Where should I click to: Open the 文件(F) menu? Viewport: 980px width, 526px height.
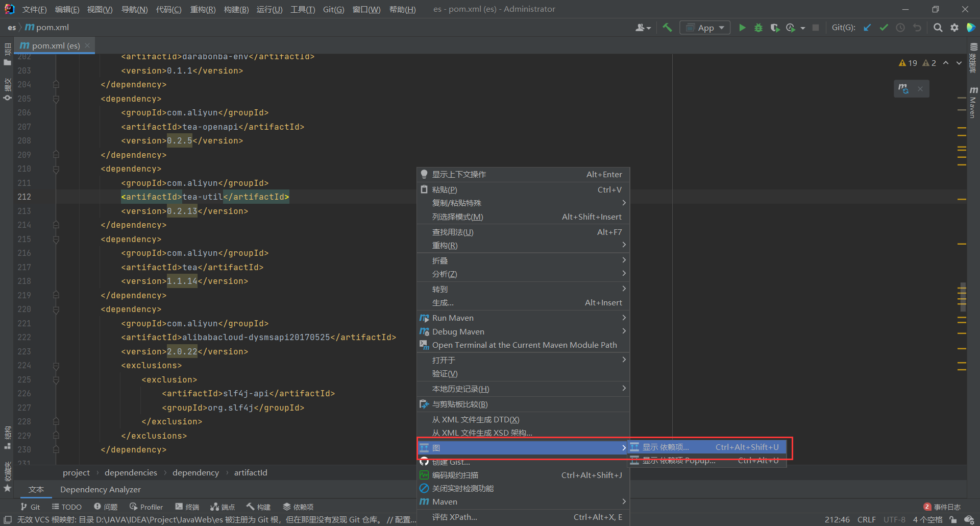(x=34, y=9)
